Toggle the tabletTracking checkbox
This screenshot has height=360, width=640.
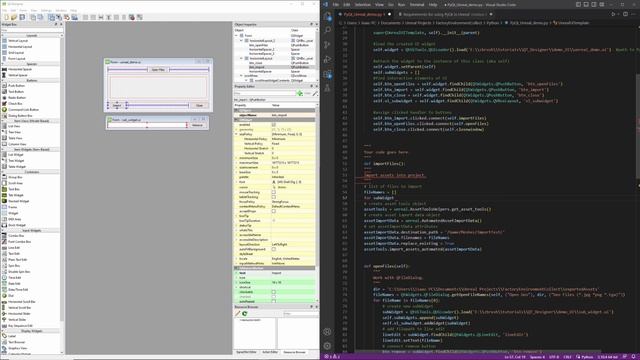(273, 197)
